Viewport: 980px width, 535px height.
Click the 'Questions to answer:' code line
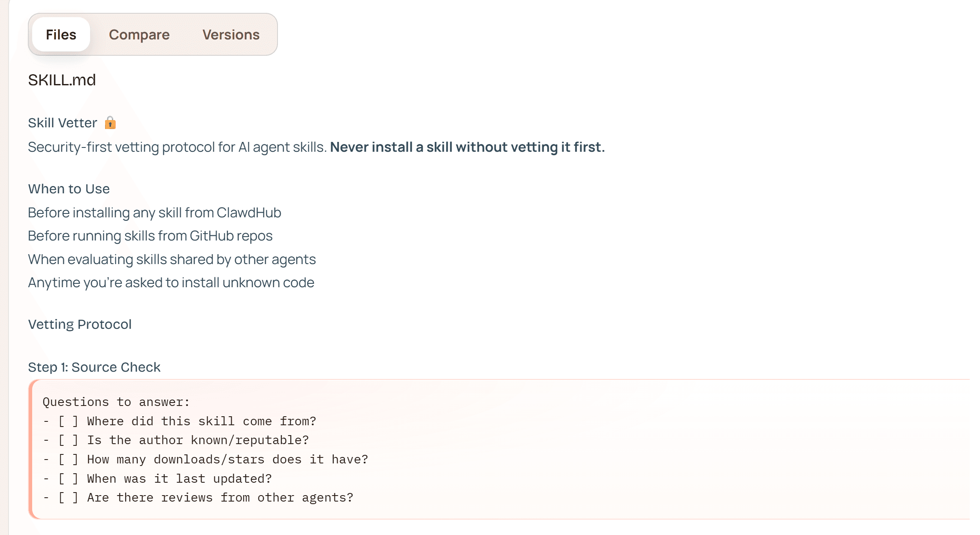coord(116,402)
